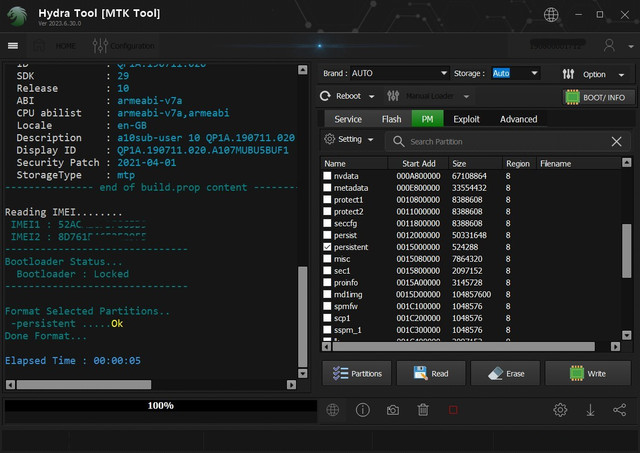Click the HOME icon in top bar
This screenshot has height=453, width=640.
click(39, 46)
